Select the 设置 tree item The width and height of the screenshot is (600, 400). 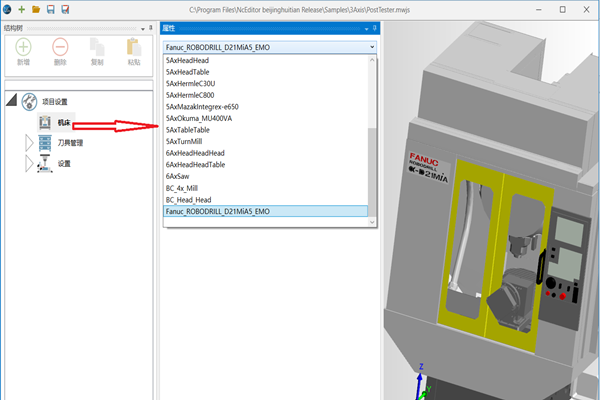(64, 164)
